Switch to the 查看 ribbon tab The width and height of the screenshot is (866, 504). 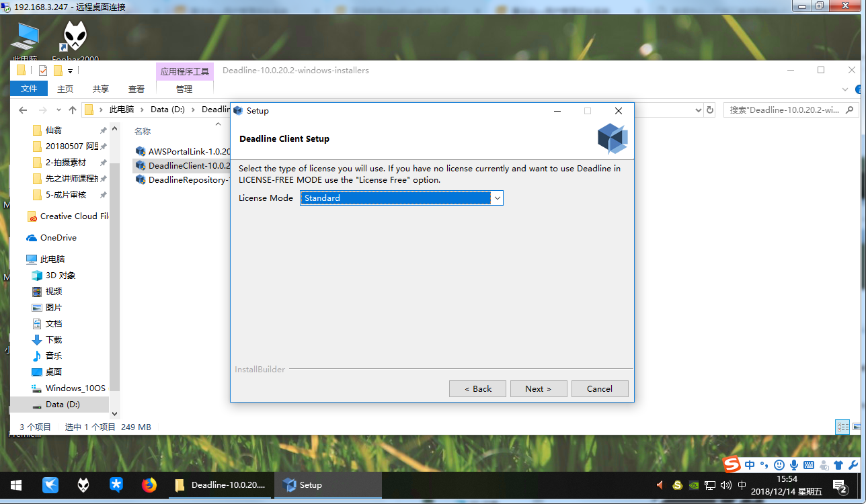pos(136,89)
